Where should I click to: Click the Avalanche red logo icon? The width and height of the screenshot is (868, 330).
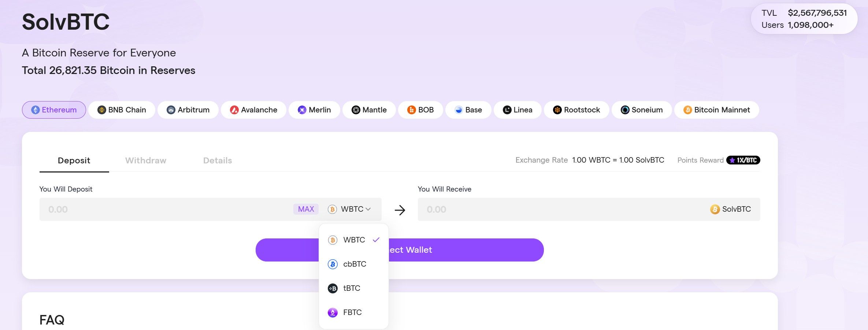tap(234, 110)
